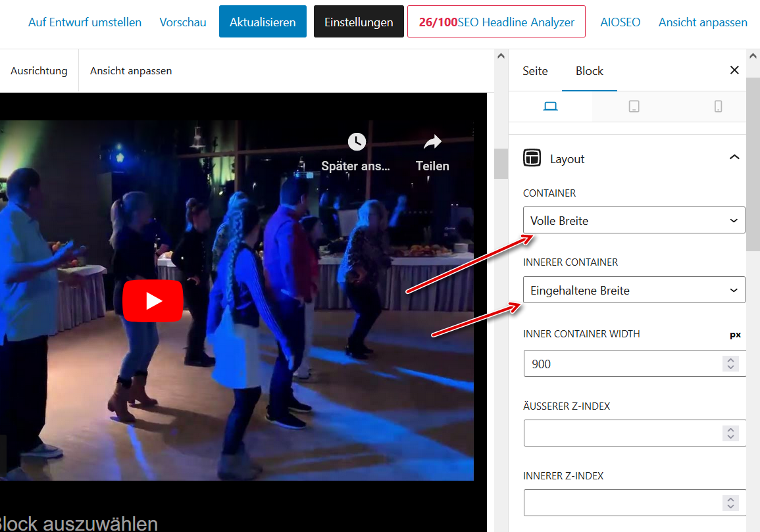Switch to the tablet device view icon

pyautogui.click(x=634, y=107)
